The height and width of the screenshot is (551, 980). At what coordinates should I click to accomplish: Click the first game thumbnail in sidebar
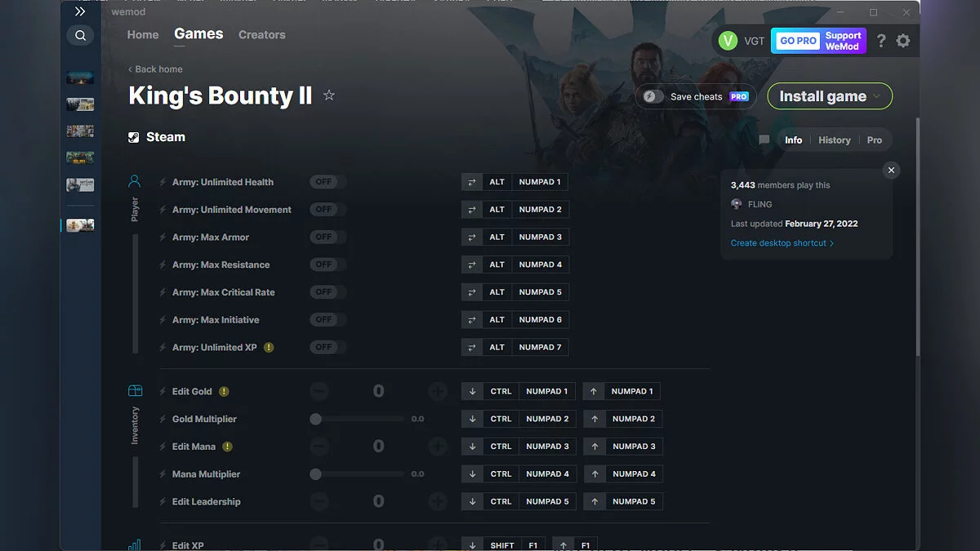click(80, 78)
